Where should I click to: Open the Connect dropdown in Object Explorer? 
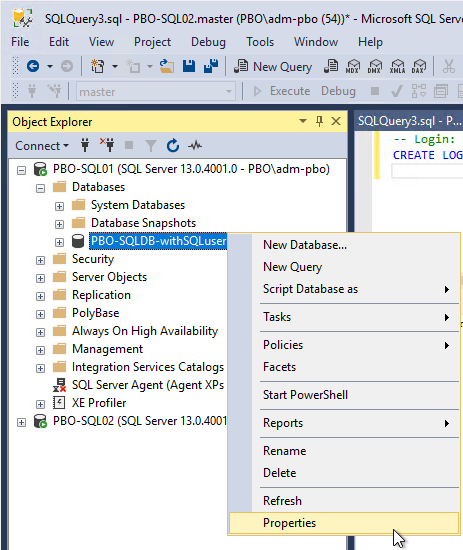click(42, 146)
